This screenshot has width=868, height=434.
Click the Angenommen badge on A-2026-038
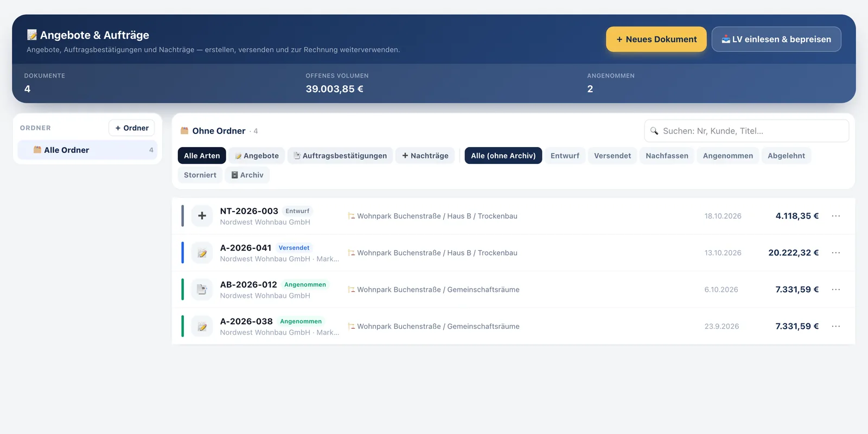(301, 322)
